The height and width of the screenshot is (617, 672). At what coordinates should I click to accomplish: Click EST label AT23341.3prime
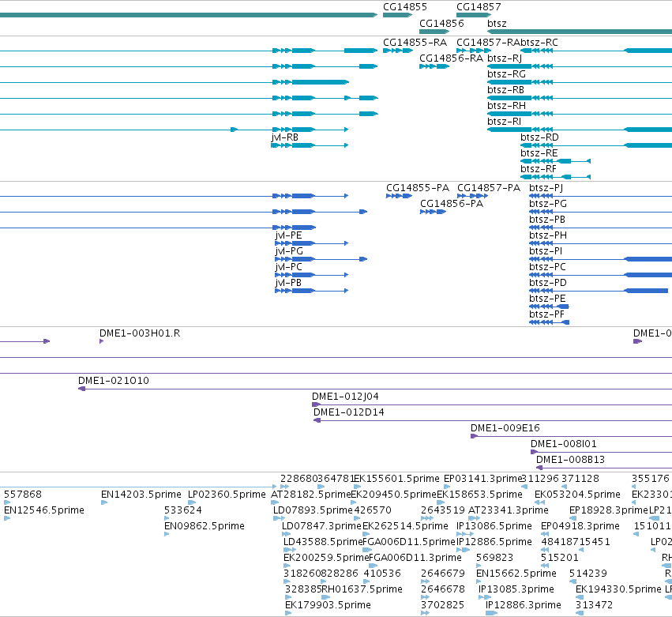pyautogui.click(x=509, y=510)
